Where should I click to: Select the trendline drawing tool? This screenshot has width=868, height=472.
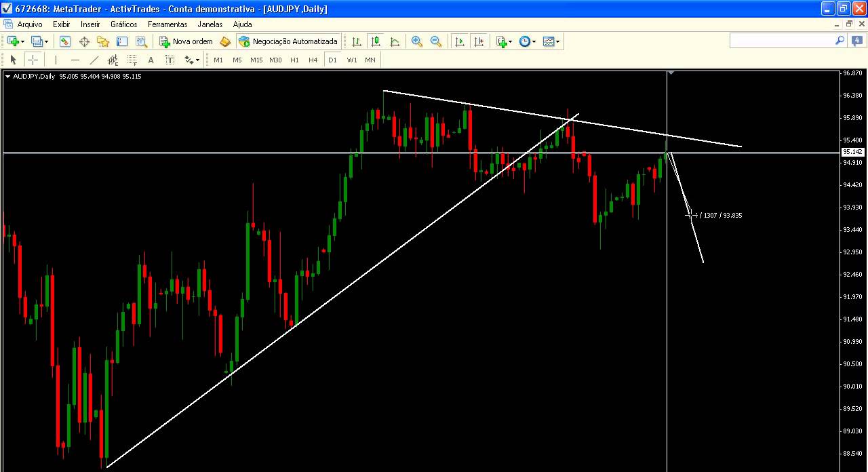(94, 60)
